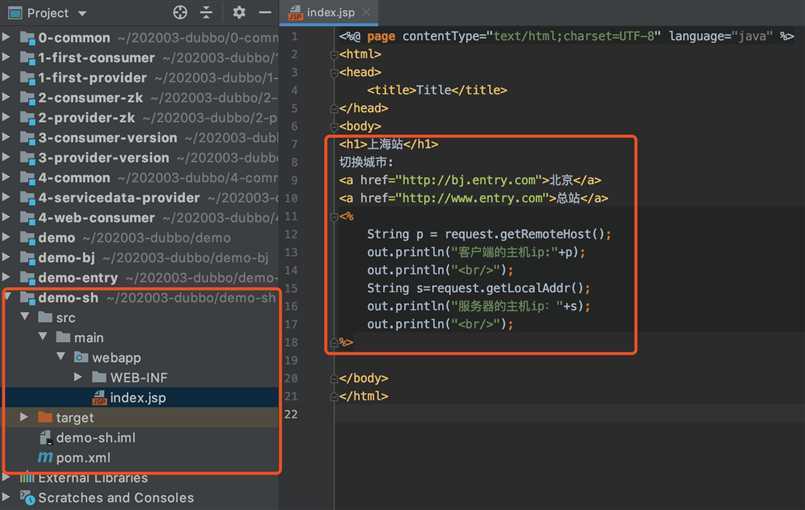Collapse the demo-sh module
This screenshot has width=805, height=510.
pyautogui.click(x=8, y=297)
